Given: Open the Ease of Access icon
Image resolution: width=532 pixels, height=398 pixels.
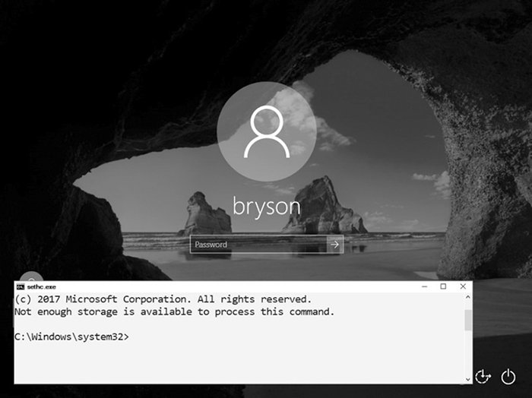Looking at the screenshot, I should [483, 376].
